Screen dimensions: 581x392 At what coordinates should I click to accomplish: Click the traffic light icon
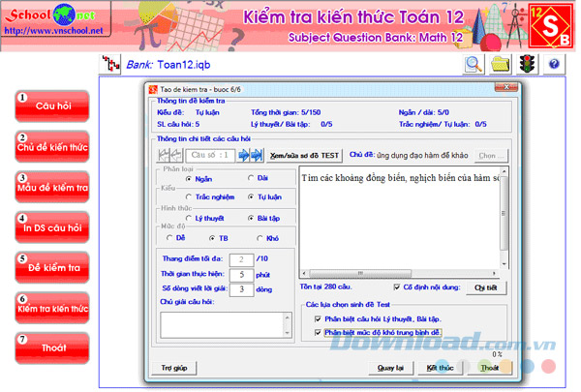click(527, 65)
